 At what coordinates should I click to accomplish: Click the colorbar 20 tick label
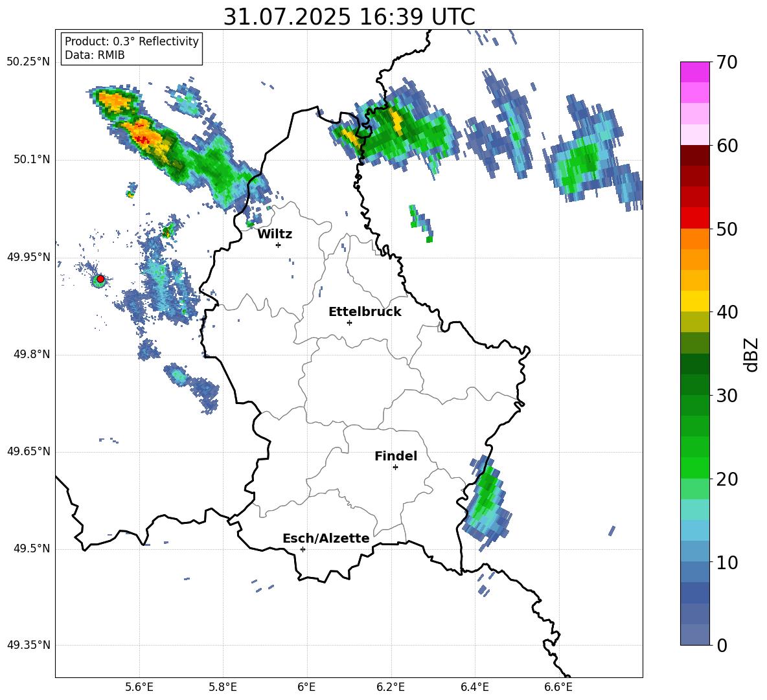click(727, 479)
